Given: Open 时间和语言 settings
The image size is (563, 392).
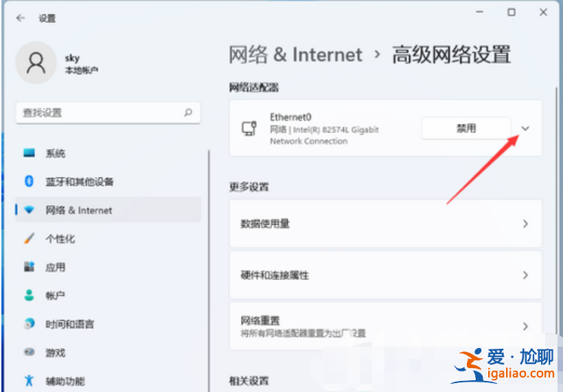Looking at the screenshot, I should pyautogui.click(x=108, y=324).
